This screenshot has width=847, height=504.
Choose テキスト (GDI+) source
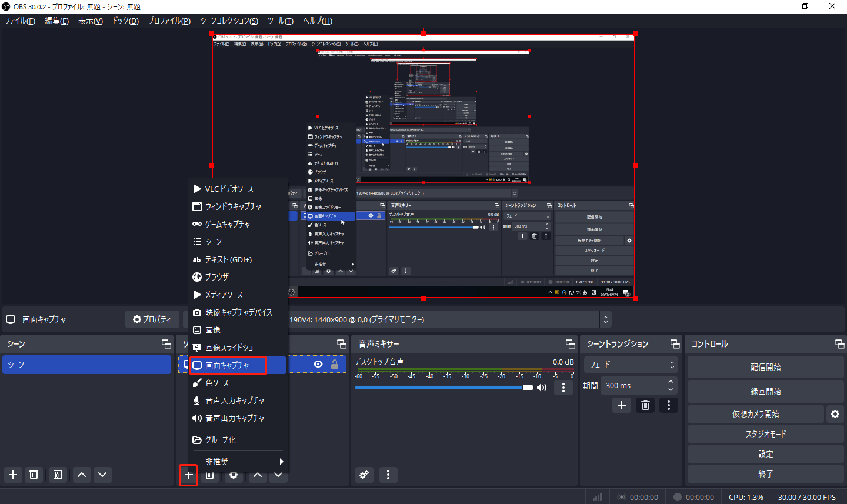238,259
